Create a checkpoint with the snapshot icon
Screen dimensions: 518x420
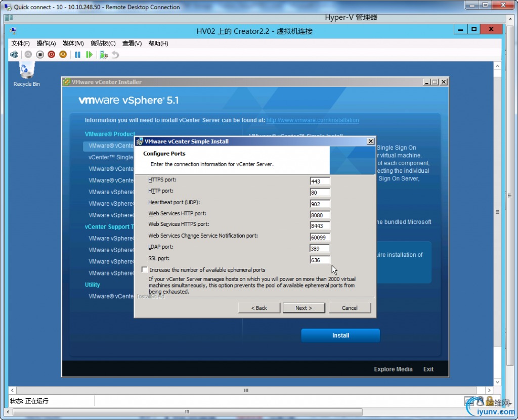tap(104, 55)
